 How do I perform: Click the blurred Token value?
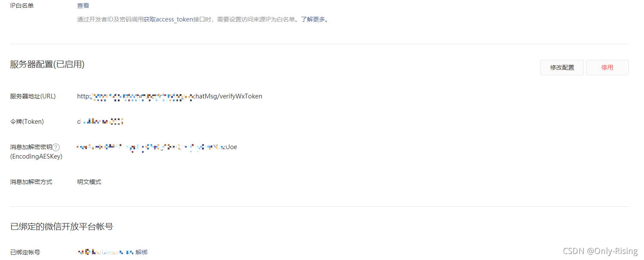(x=100, y=122)
